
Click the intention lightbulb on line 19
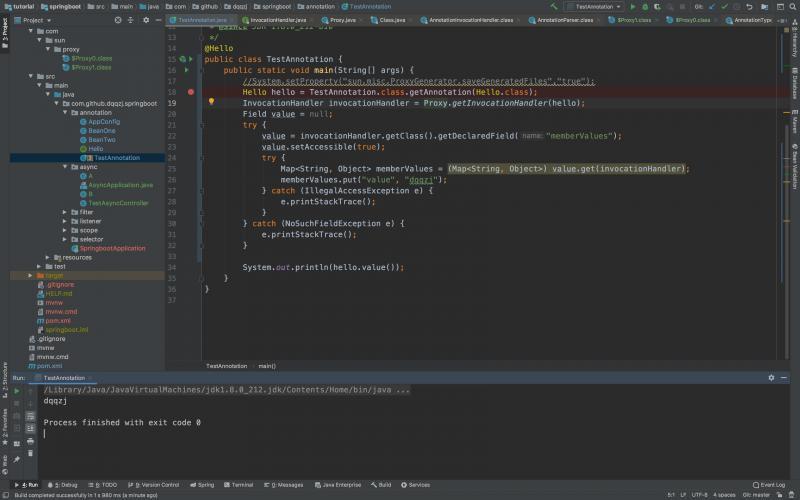[x=211, y=102]
